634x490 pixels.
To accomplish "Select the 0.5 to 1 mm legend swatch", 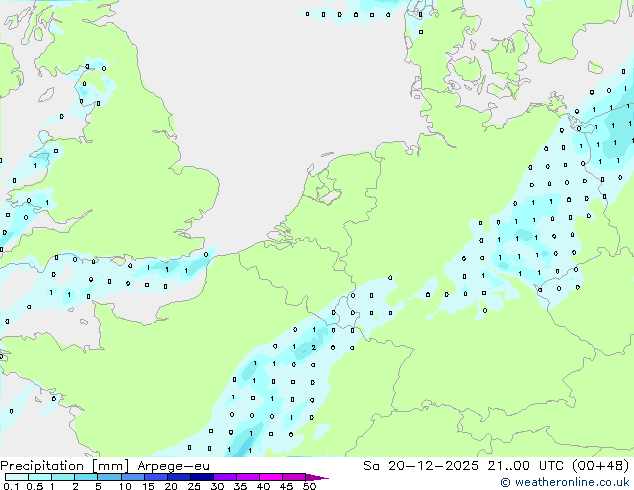I will (40, 477).
